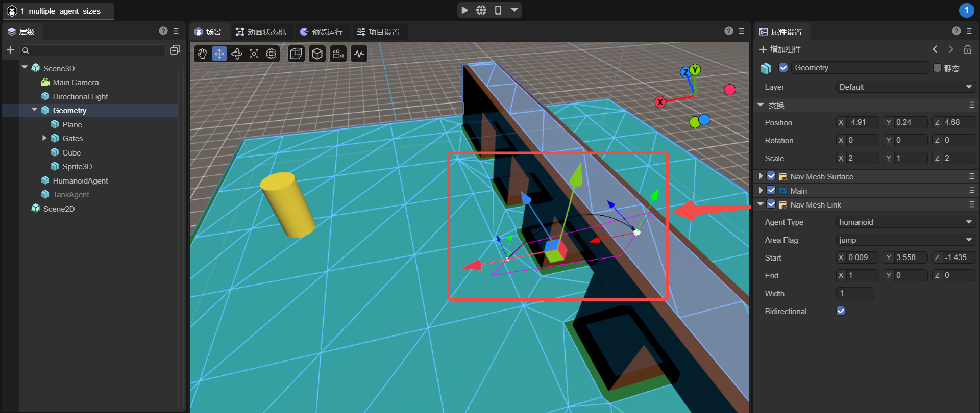Click the mobile device preview icon
Screen dimensions: 980x413
[498, 10]
